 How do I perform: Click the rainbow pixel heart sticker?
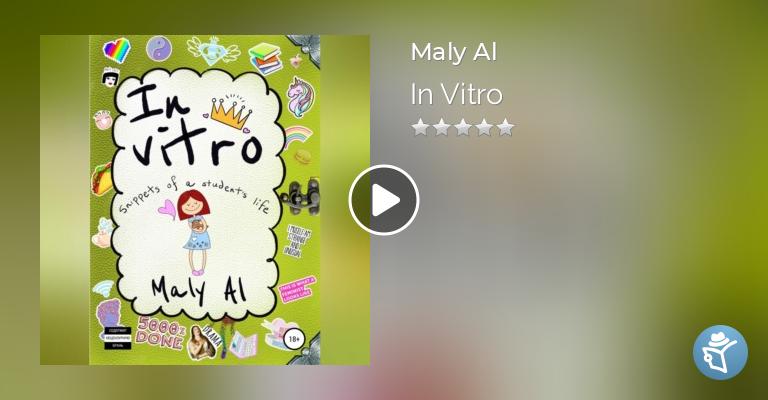click(117, 50)
